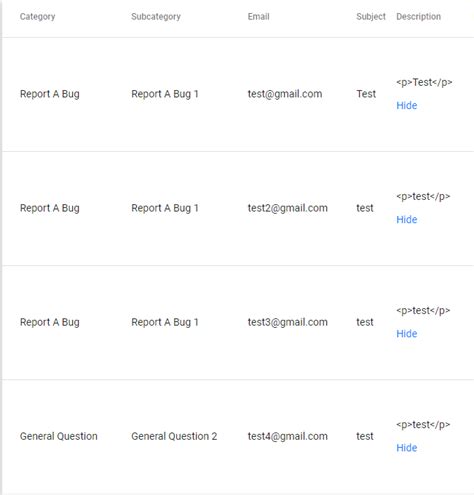Select the test2@gmail.com email cell
Screen dimensions: 474x495
pos(287,208)
